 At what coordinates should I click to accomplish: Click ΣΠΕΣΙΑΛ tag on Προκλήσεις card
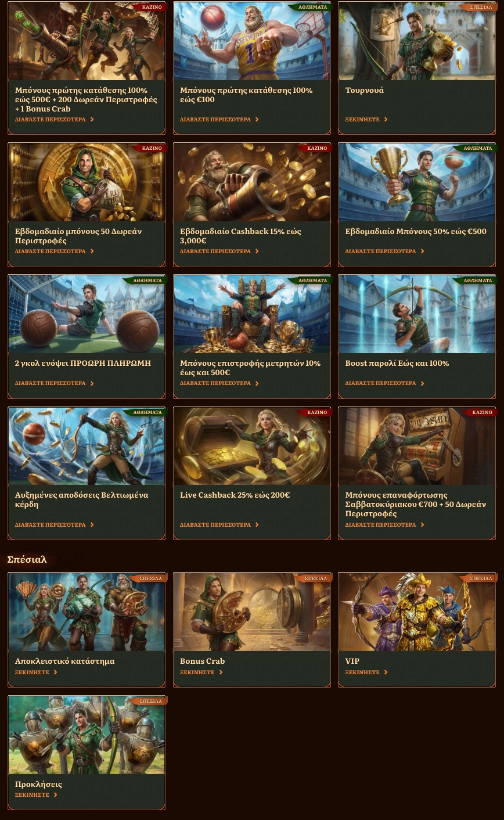(151, 701)
